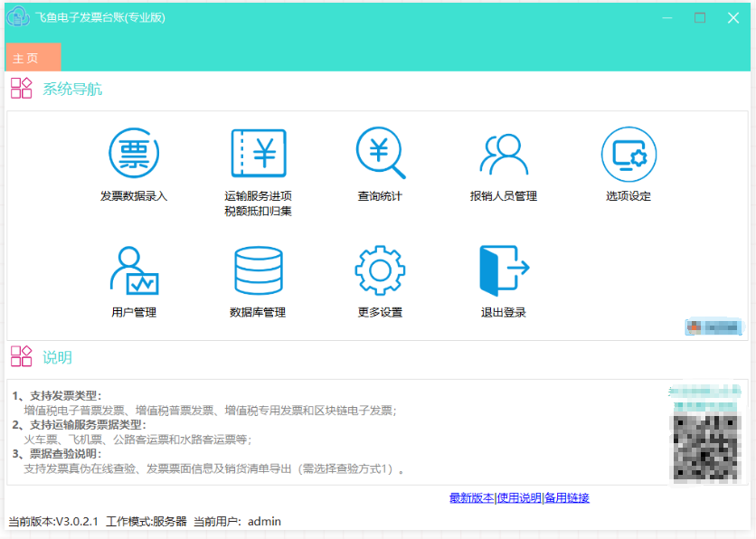The image size is (756, 539).
Task: Minimize the application window
Action: coord(667,18)
